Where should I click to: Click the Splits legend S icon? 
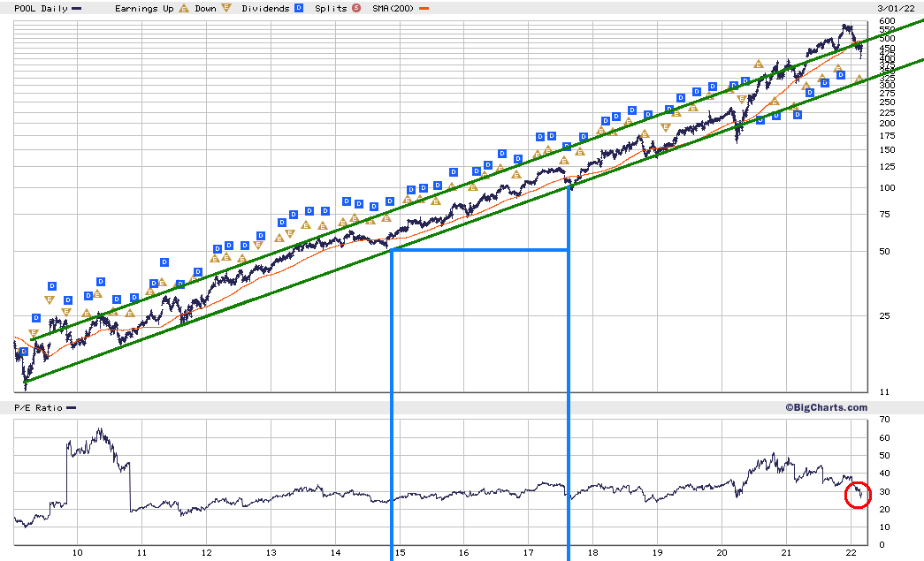pyautogui.click(x=356, y=8)
